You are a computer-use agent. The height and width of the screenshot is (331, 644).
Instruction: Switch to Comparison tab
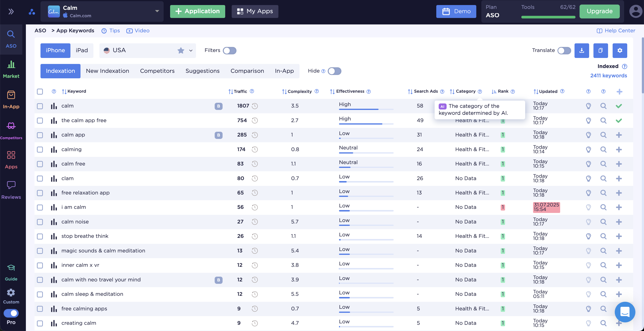pyautogui.click(x=247, y=71)
